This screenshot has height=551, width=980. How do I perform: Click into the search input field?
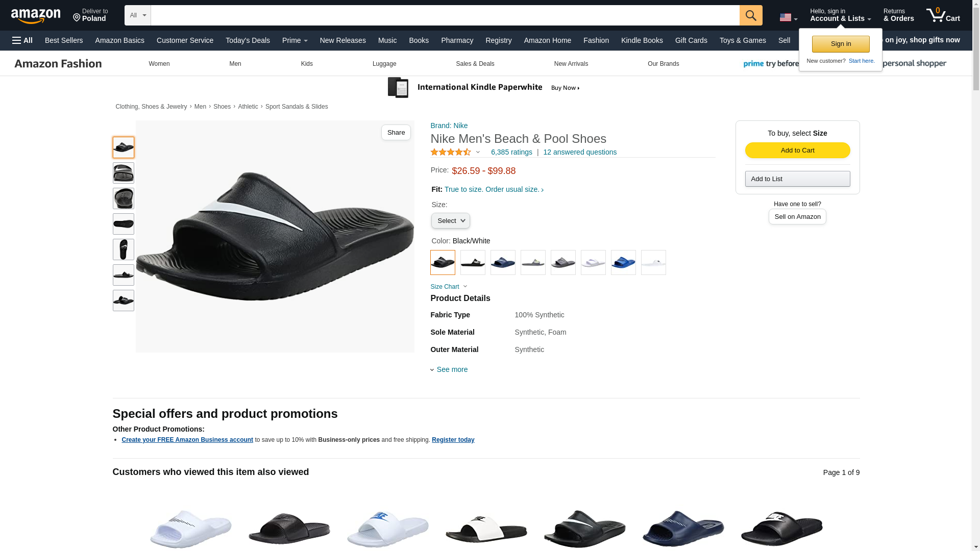[444, 15]
